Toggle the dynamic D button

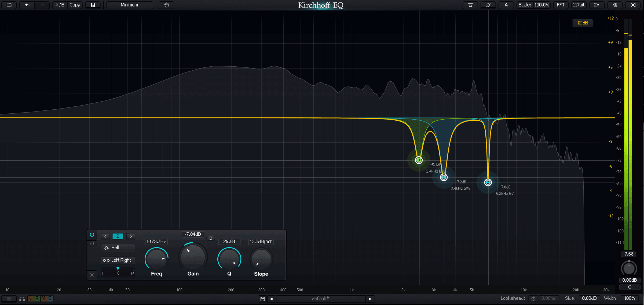[211, 238]
